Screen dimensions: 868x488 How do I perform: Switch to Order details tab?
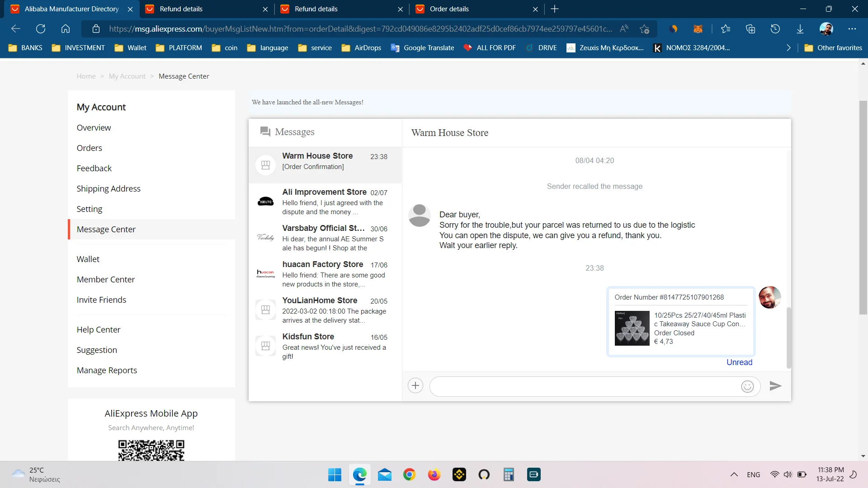(x=449, y=9)
